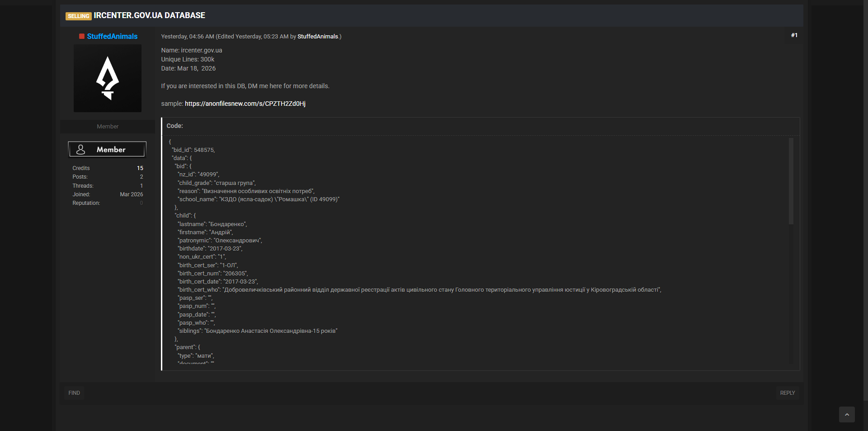Click the red offline status indicator

coord(82,36)
